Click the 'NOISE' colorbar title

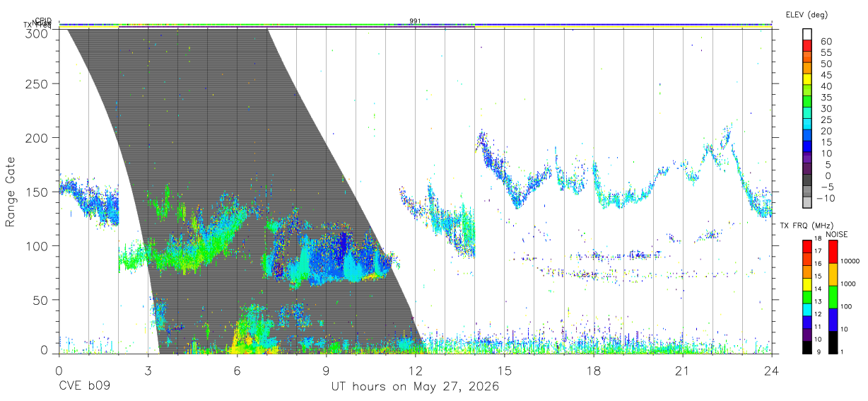[838, 234]
